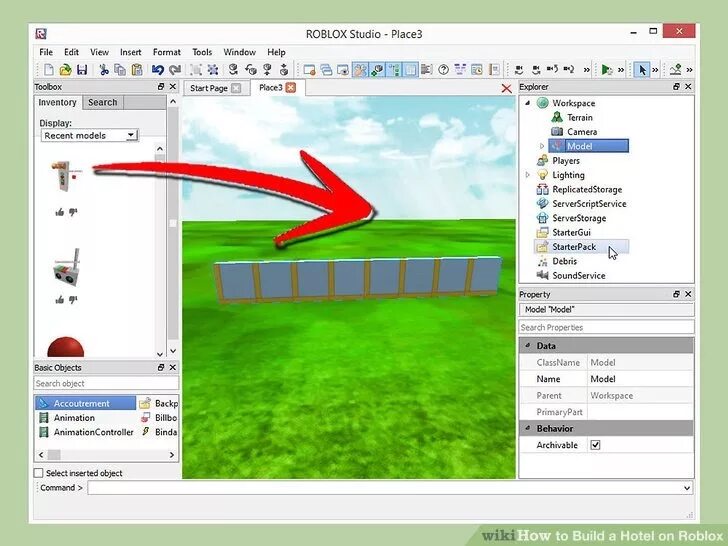Click the highlighted Explorer tree panel icon
Screen dimensions: 728x546
(394, 70)
